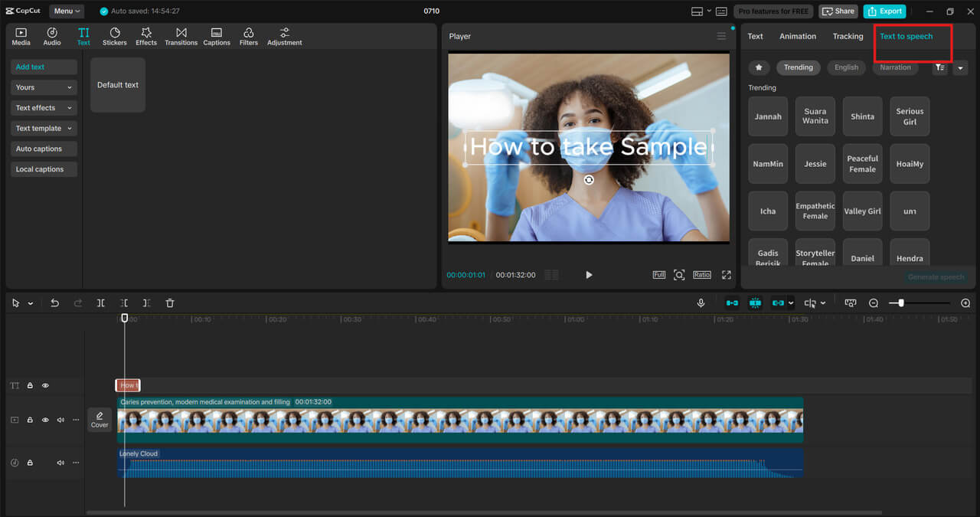Open the Animation tab

pos(798,36)
